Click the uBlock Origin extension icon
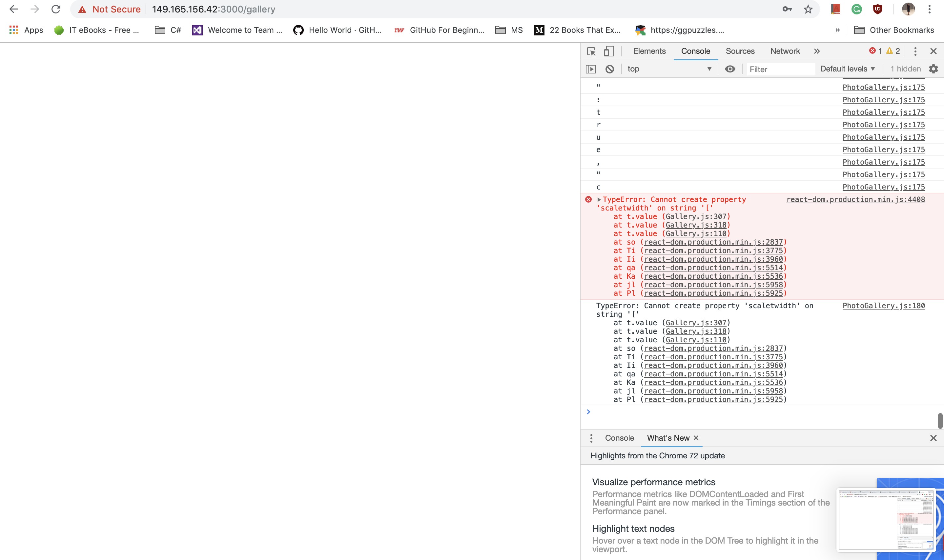The width and height of the screenshot is (944, 560). 877,9
